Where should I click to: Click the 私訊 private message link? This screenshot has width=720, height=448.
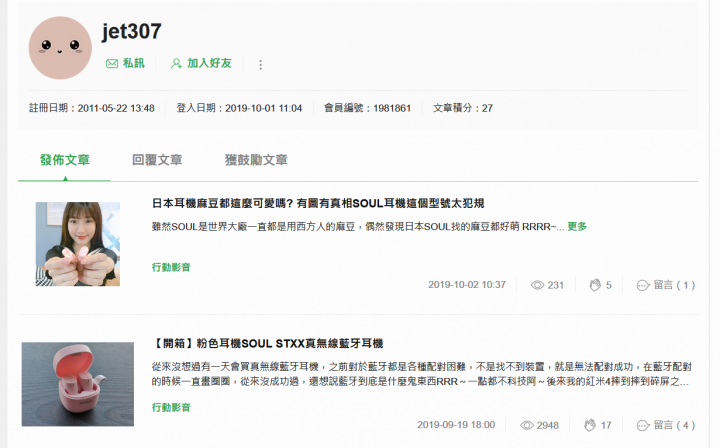click(x=134, y=63)
